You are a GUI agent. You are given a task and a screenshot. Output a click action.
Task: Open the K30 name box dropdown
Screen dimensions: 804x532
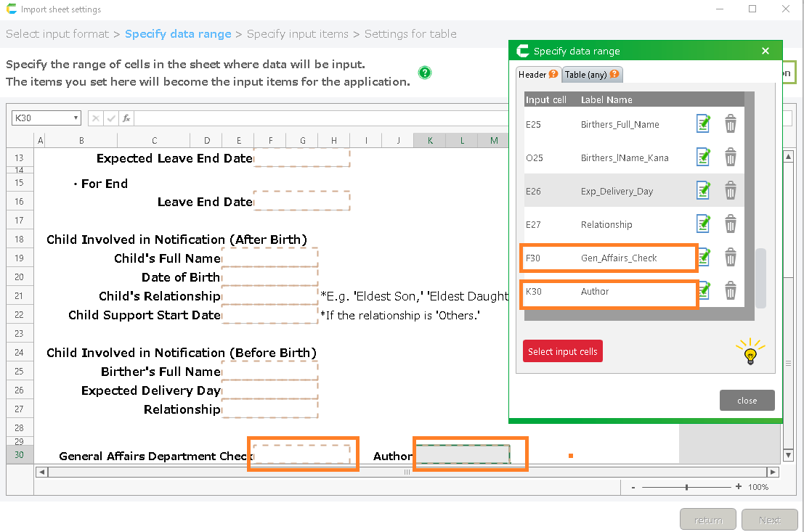click(x=76, y=118)
